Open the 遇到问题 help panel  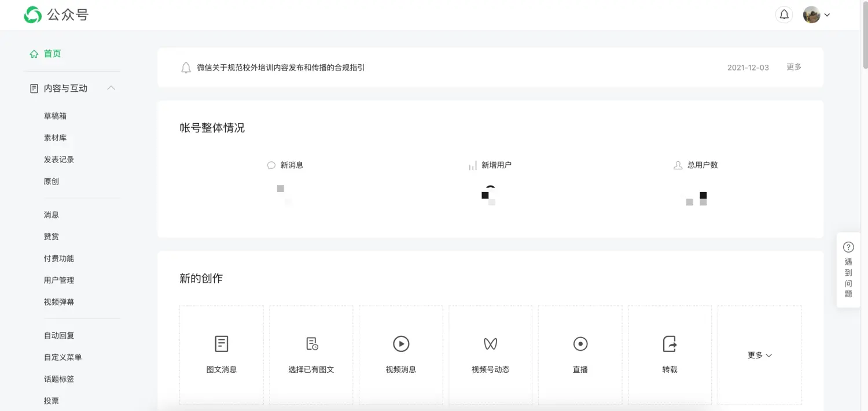click(x=848, y=270)
